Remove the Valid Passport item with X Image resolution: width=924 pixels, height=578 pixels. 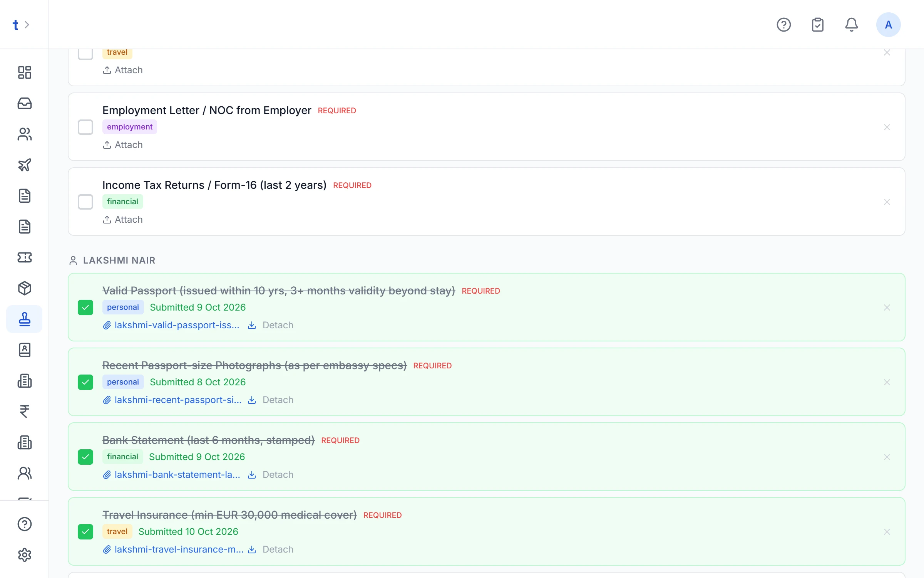pos(887,307)
